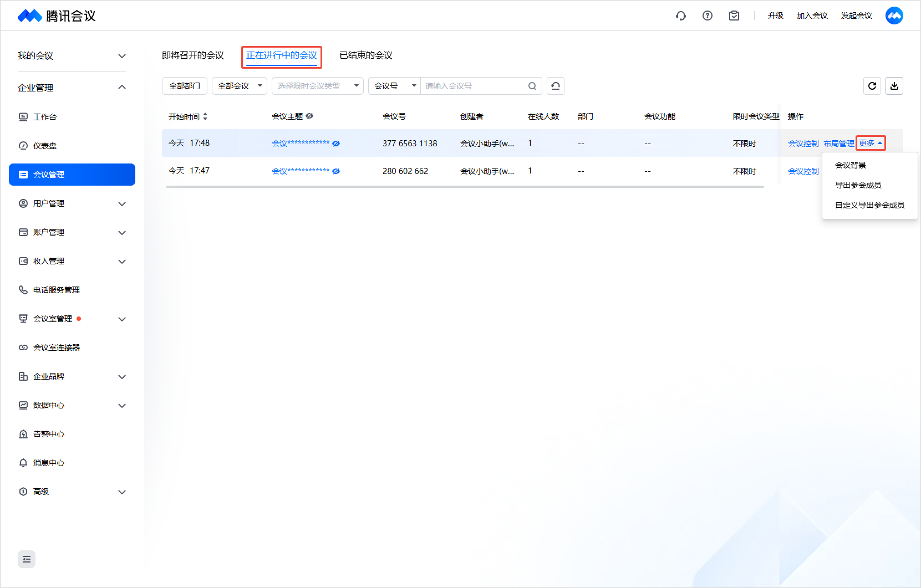Toggle 更多 dropdown in first row
921x588 pixels.
click(871, 143)
